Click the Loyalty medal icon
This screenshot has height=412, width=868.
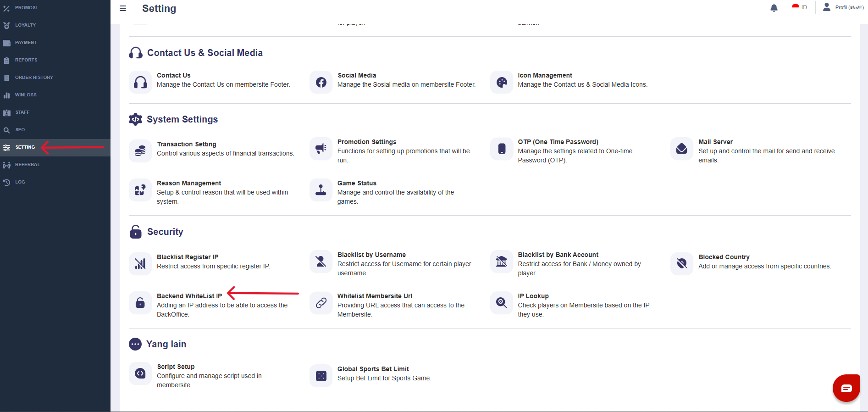click(6, 26)
